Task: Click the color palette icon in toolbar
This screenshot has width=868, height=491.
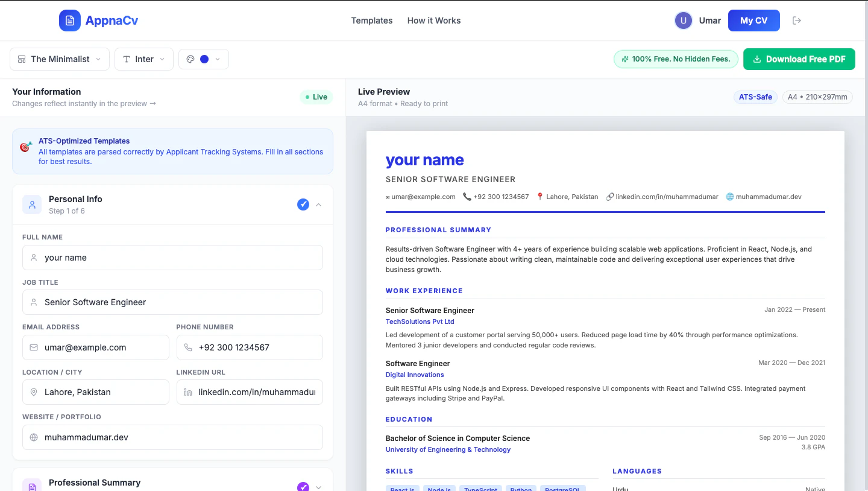Action: (x=190, y=59)
